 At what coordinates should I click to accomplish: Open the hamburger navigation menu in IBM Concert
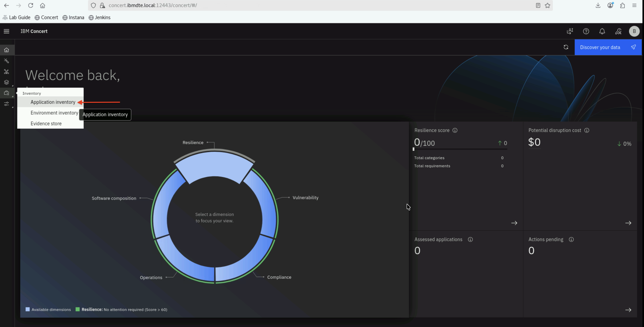pyautogui.click(x=7, y=31)
